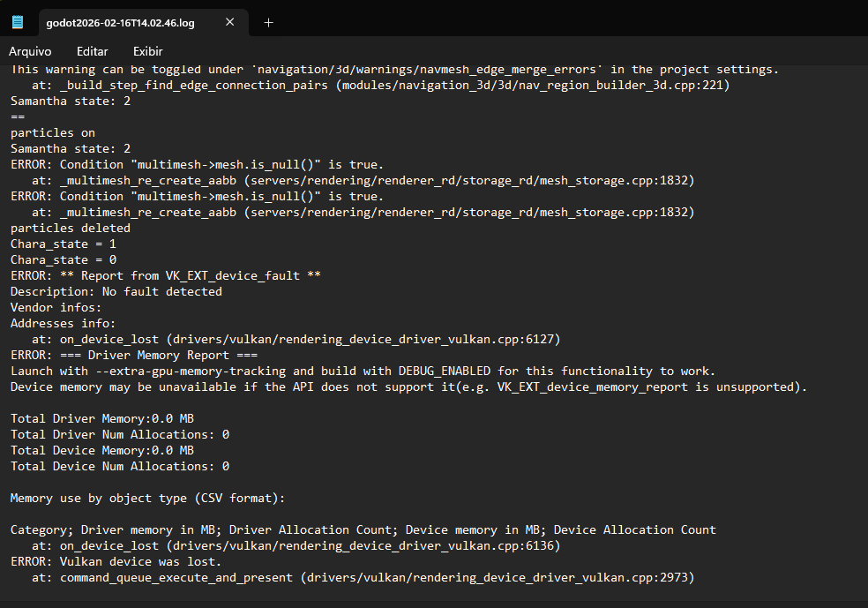Open the Exibir menu
Image resolution: width=868 pixels, height=608 pixels.
pyautogui.click(x=148, y=51)
